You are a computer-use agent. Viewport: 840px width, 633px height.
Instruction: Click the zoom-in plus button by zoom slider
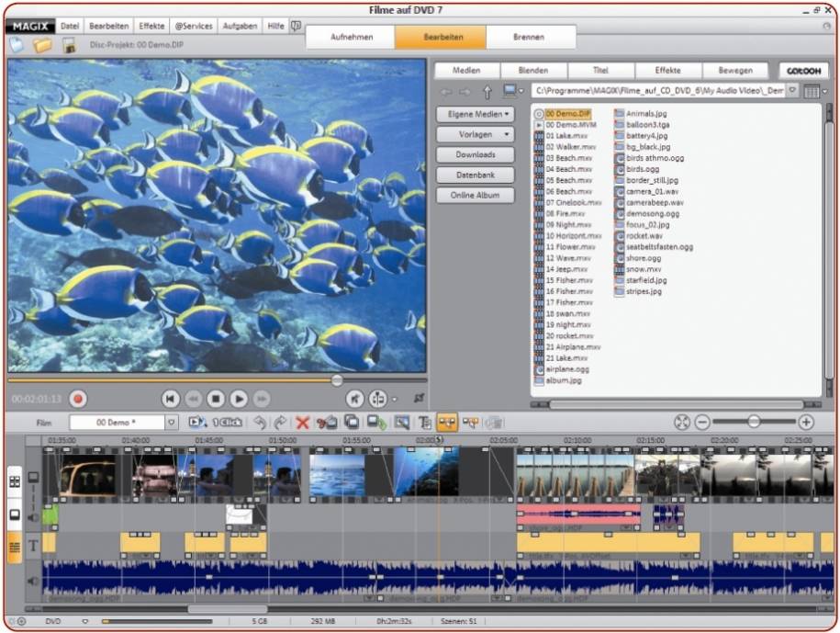coord(806,423)
